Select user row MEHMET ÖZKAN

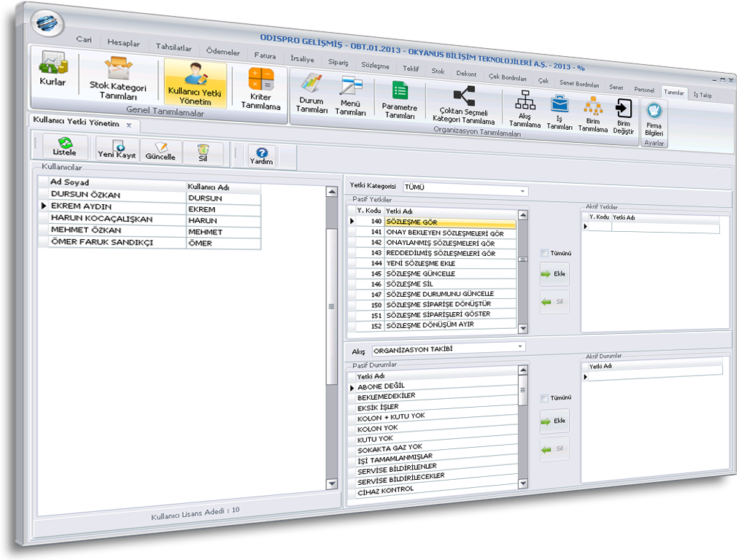(x=150, y=231)
